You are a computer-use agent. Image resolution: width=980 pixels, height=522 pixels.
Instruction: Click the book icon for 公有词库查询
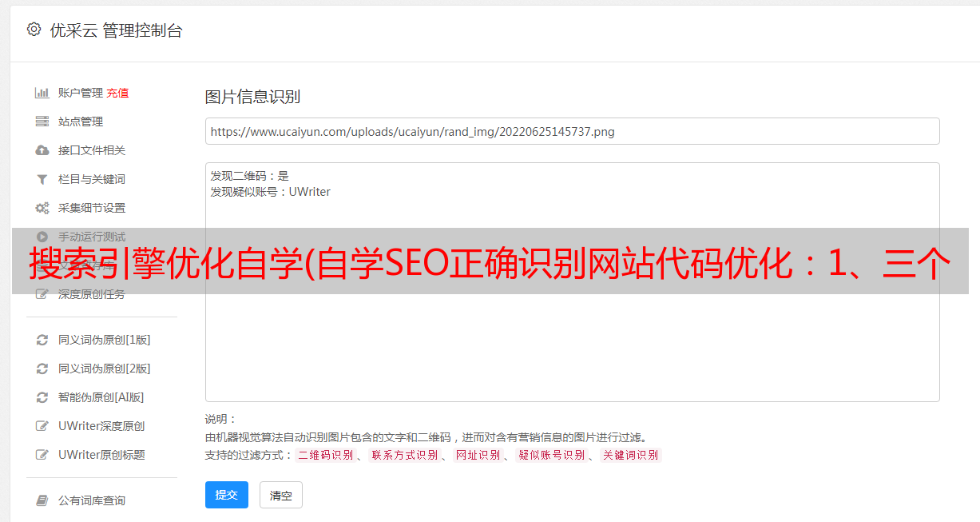tap(42, 500)
